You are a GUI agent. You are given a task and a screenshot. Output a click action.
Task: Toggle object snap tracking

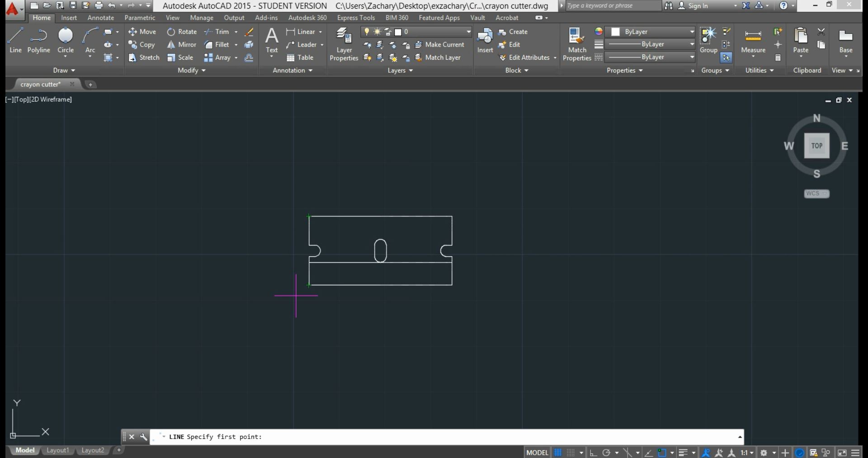pyautogui.click(x=649, y=453)
